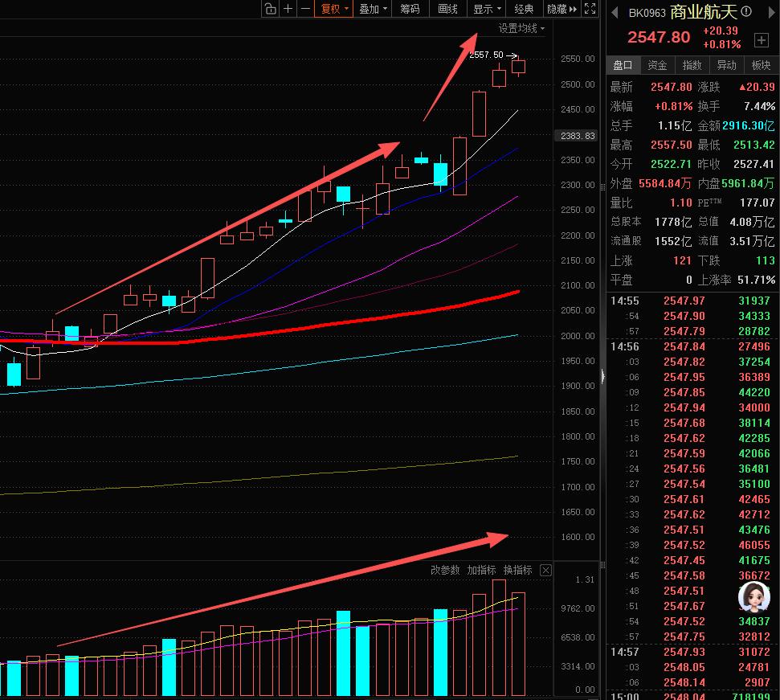Click the 流值 value 3.51万亿
Screen dimensions: 780x700
click(x=752, y=242)
